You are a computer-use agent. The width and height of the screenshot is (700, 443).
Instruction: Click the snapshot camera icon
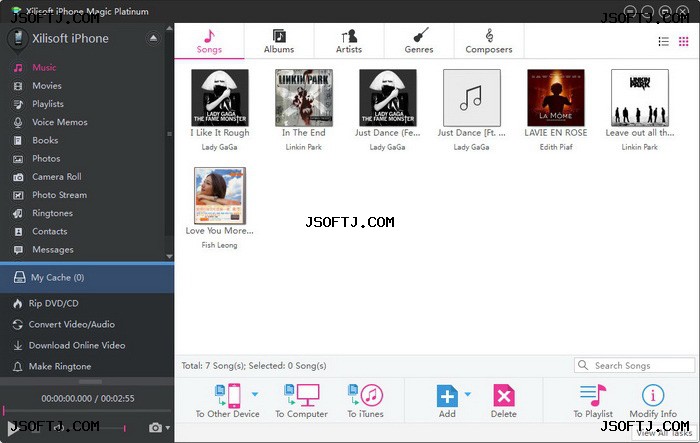point(155,428)
